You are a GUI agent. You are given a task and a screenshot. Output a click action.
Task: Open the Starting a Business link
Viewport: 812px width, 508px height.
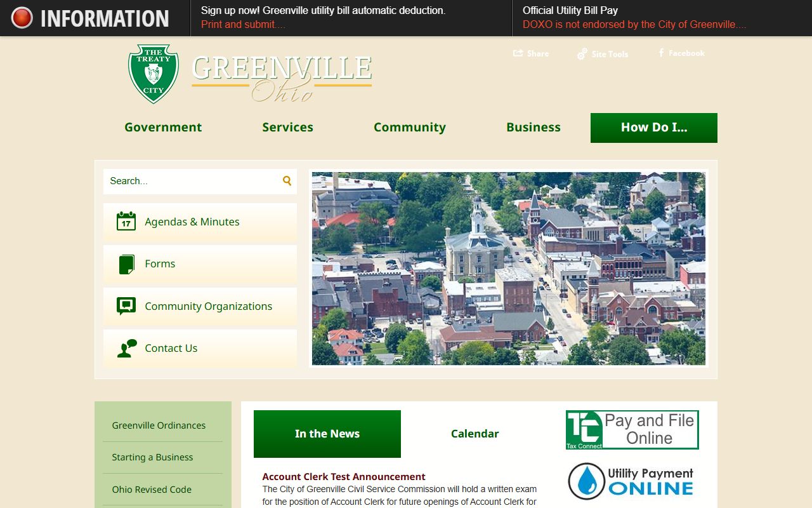click(152, 457)
